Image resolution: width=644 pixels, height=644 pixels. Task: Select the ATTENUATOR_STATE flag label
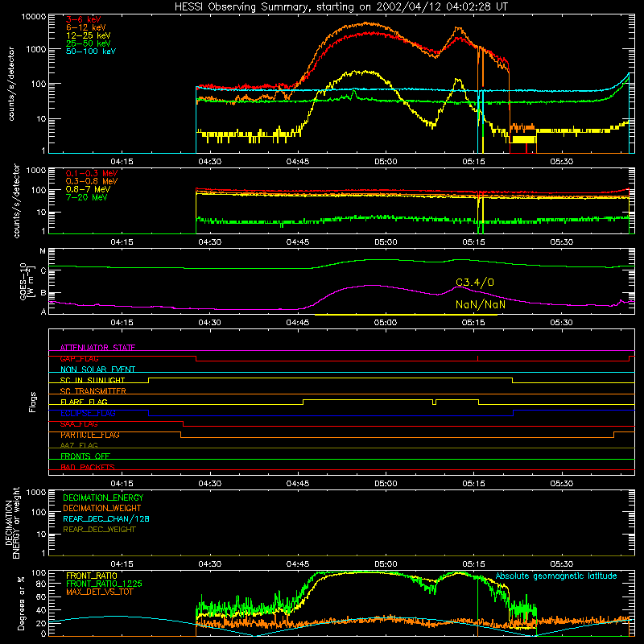click(x=97, y=348)
